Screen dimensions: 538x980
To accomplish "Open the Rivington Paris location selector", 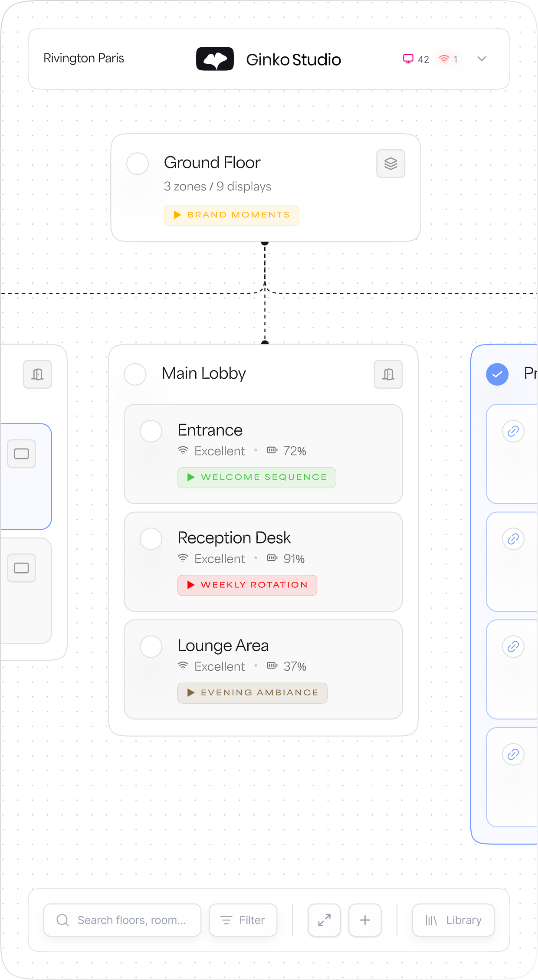I will click(84, 58).
